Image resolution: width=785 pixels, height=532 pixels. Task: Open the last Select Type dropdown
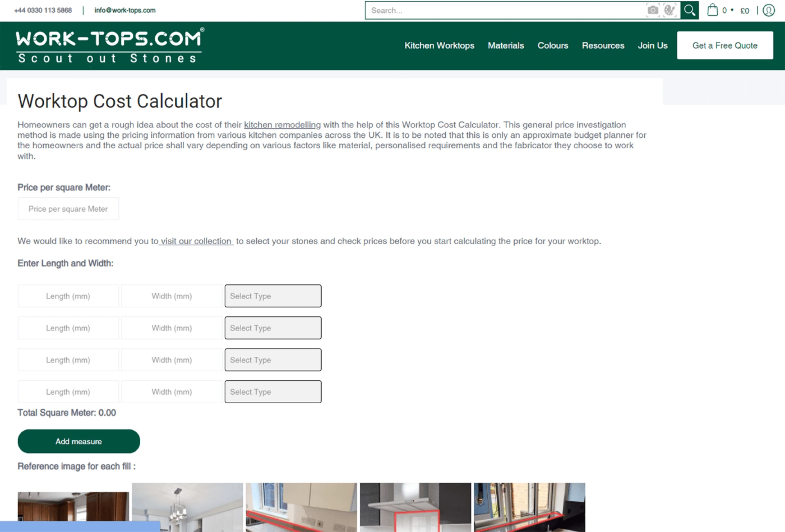[273, 391]
